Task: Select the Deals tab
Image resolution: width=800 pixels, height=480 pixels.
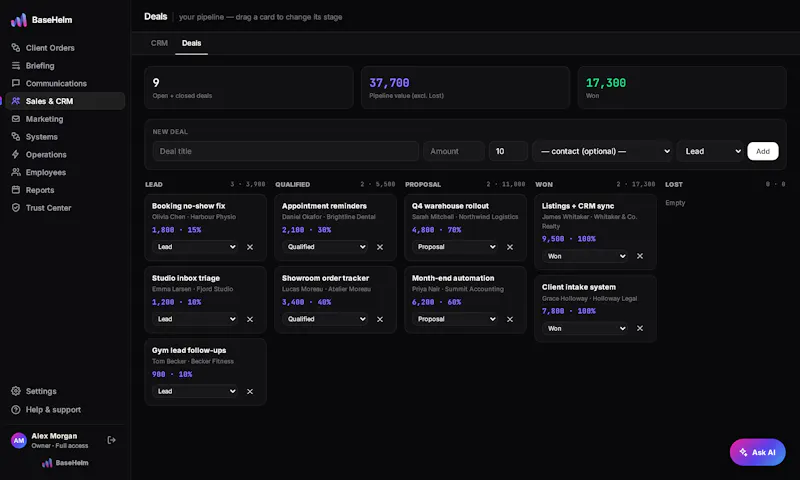Action: [x=191, y=43]
